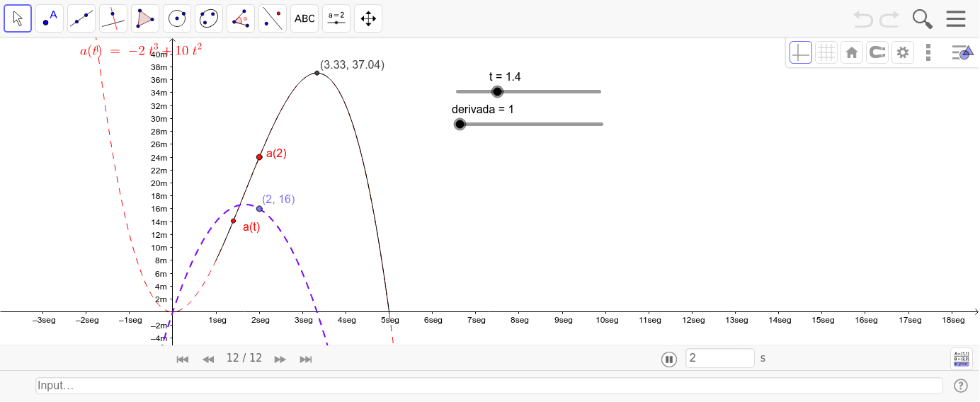Image resolution: width=980 pixels, height=402 pixels.
Task: Select the Move Graphics View tool
Action: 368,18
